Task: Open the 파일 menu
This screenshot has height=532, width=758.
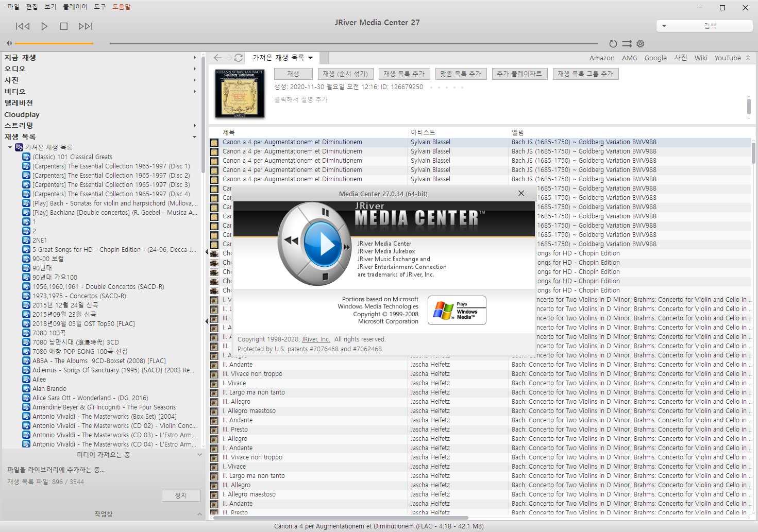Action: [x=13, y=7]
